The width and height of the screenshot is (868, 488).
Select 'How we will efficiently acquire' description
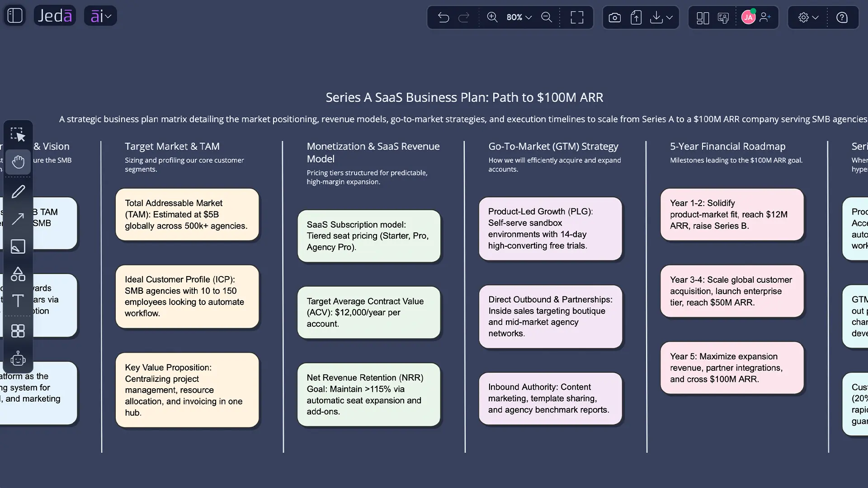555,164
